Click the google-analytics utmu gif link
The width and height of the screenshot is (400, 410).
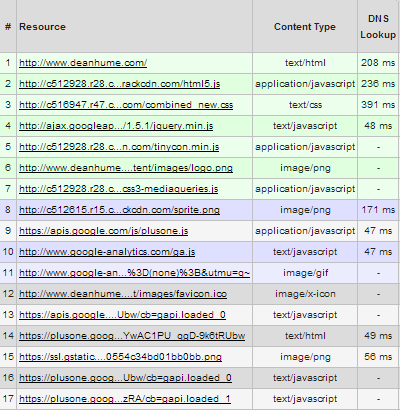(134, 273)
